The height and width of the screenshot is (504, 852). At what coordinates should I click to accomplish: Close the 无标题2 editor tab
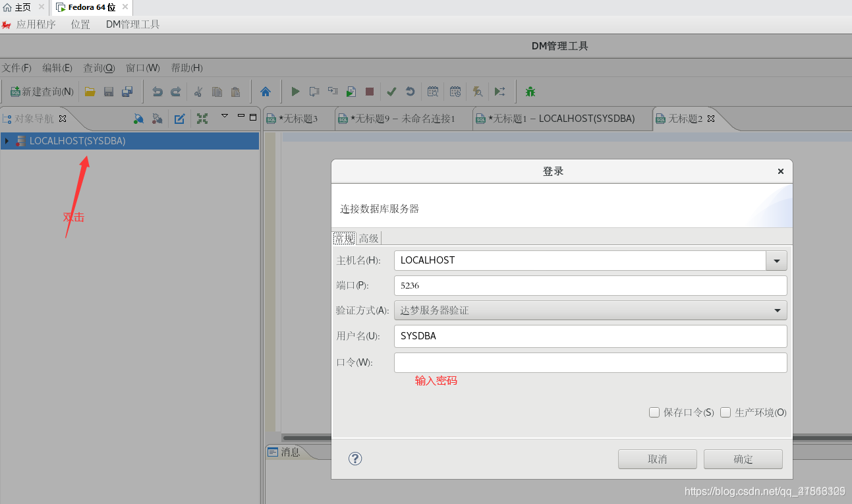(711, 119)
